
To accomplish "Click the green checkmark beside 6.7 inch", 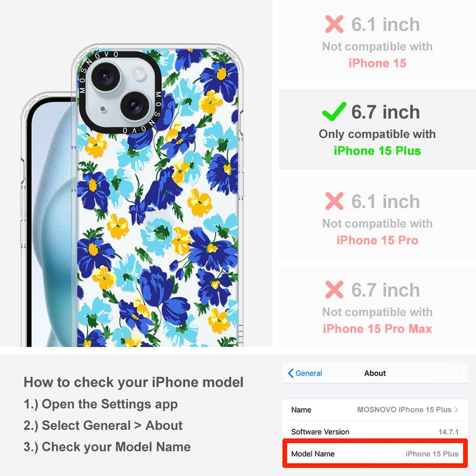I will 334,111.
